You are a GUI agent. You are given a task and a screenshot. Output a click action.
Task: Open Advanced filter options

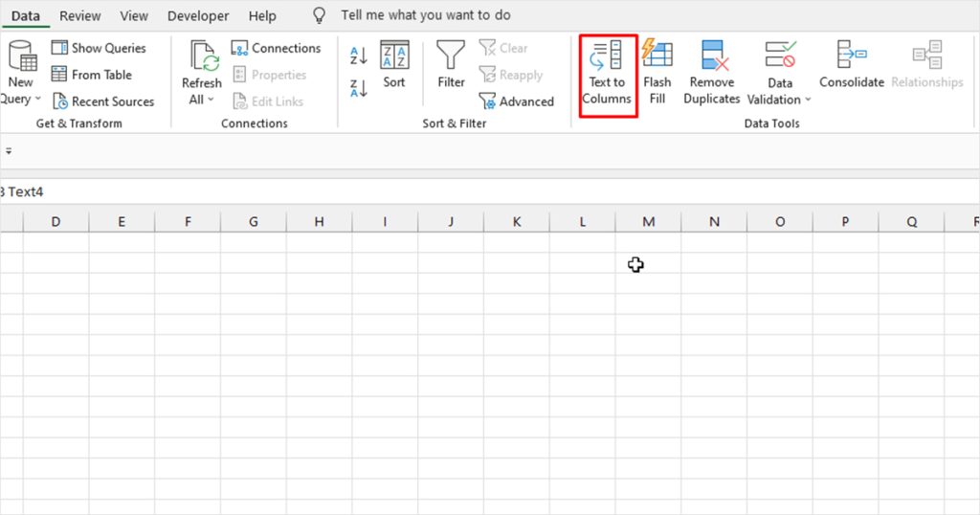click(516, 101)
